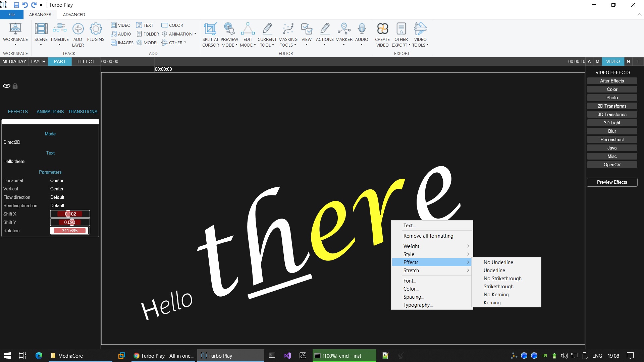The width and height of the screenshot is (644, 362).
Task: Open the Actions tool
Action: point(325,34)
